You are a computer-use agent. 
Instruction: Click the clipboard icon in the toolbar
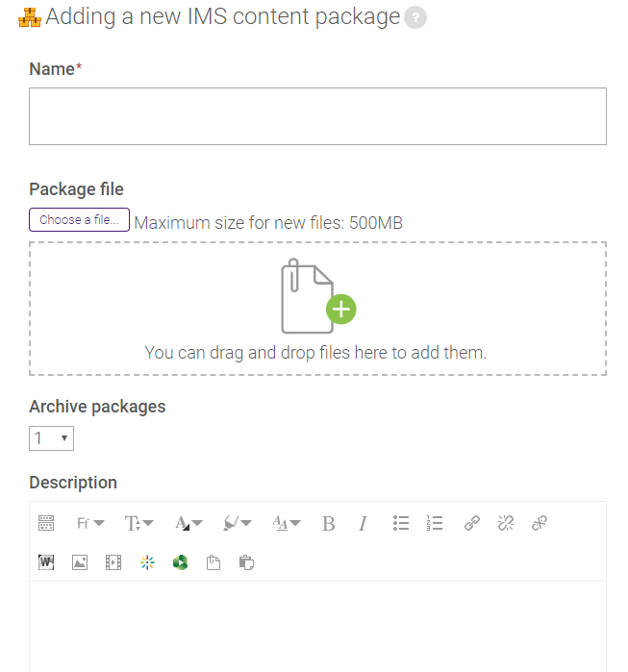(214, 562)
